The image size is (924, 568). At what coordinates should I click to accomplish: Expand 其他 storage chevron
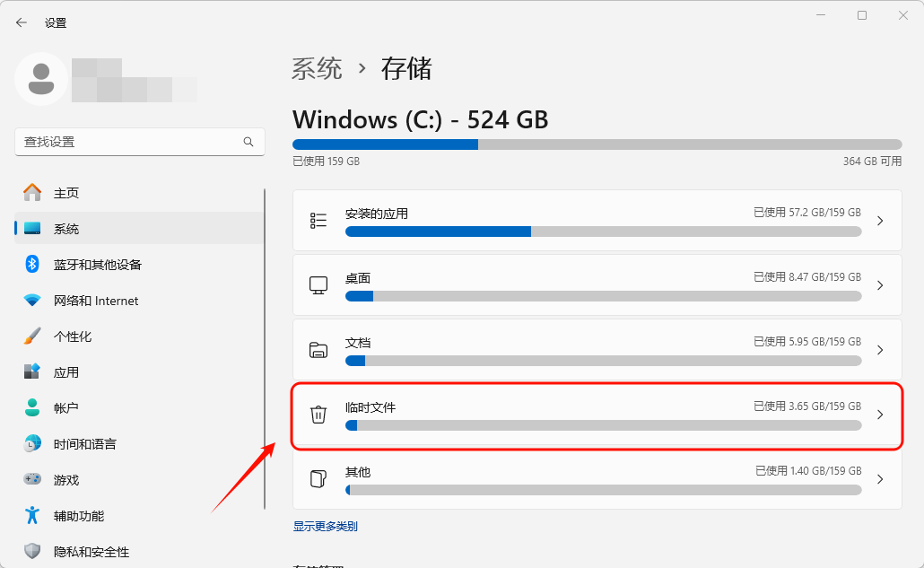click(x=880, y=480)
